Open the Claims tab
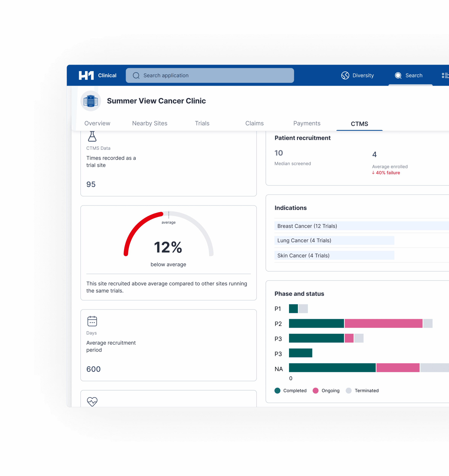449x476 pixels. pos(255,123)
